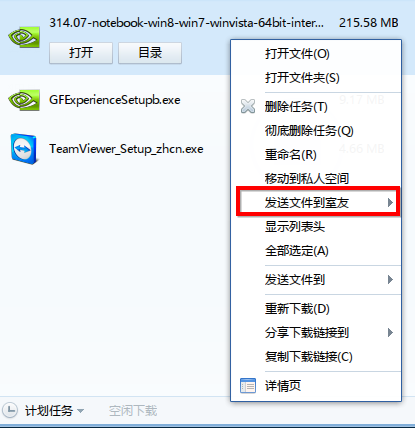Click the NVIDIA icon of the 314.07 notebook driver
415x428 pixels.
tap(24, 37)
